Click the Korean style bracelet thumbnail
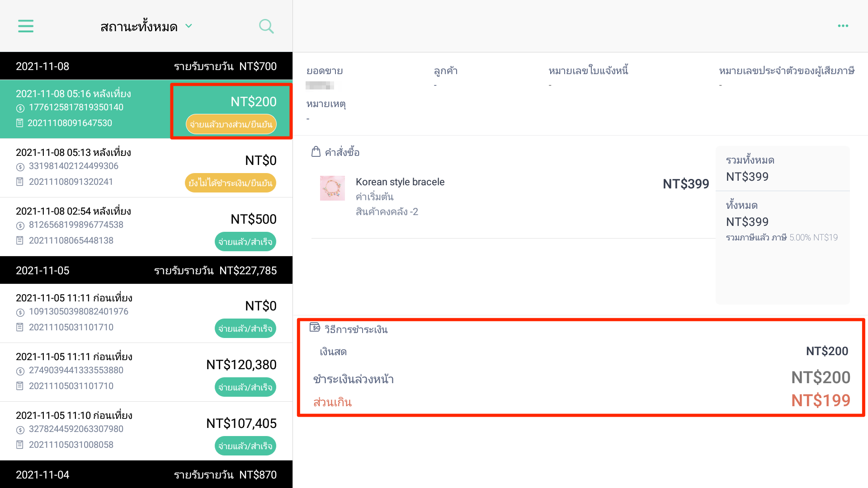The height and width of the screenshot is (488, 868). (x=332, y=188)
